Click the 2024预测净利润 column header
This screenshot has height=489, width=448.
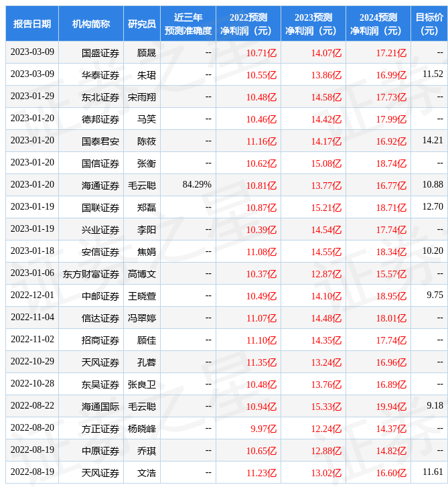pos(378,23)
